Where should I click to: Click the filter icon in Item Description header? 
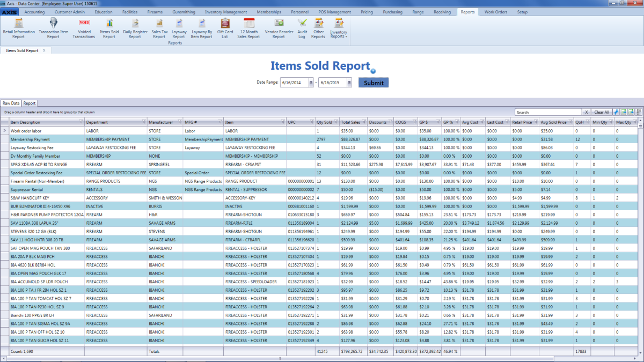coord(81,122)
